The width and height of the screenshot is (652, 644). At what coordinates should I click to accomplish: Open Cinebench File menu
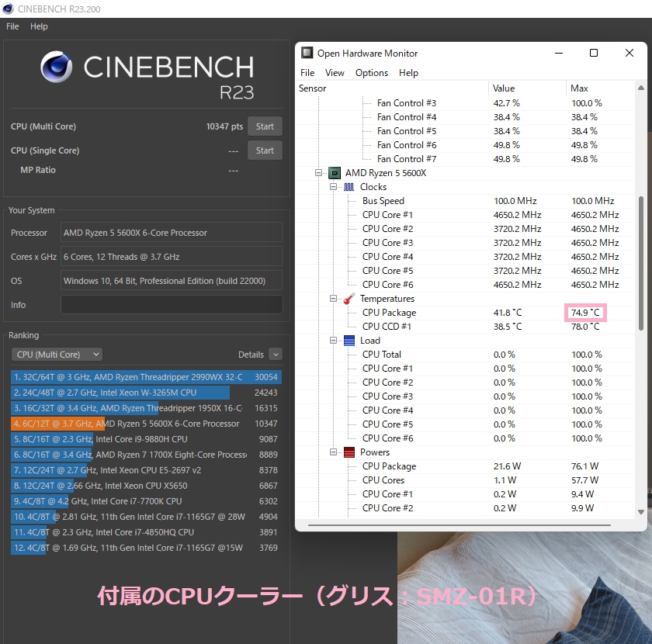tap(12, 26)
